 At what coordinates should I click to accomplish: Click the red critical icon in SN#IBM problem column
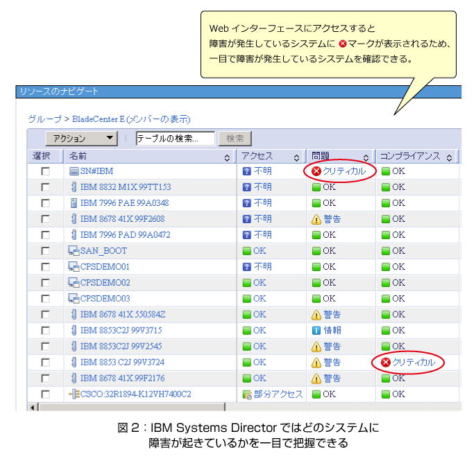(316, 171)
